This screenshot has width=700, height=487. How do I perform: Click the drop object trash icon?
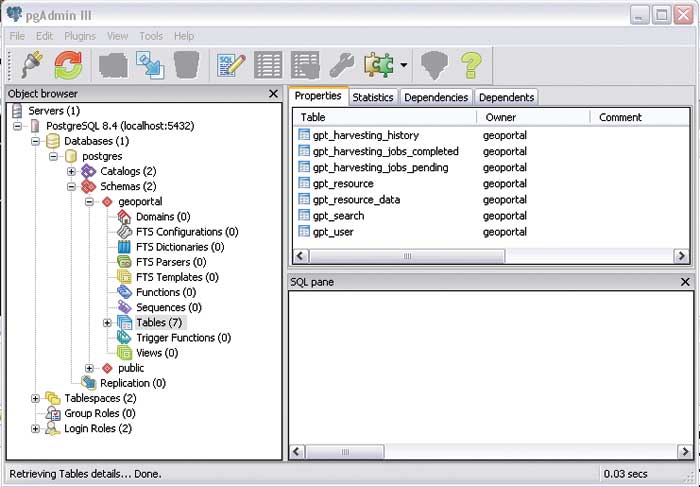pyautogui.click(x=186, y=65)
